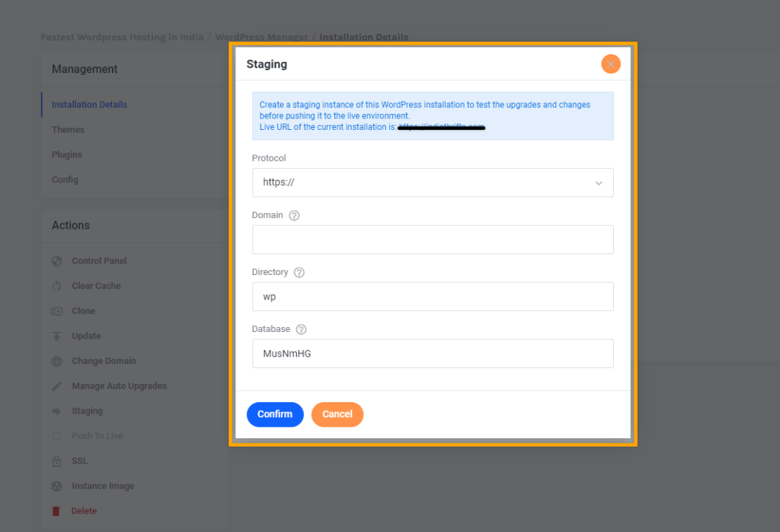Screen dimensions: 780x532
Task: Confirm the staging setup
Action: click(x=275, y=414)
